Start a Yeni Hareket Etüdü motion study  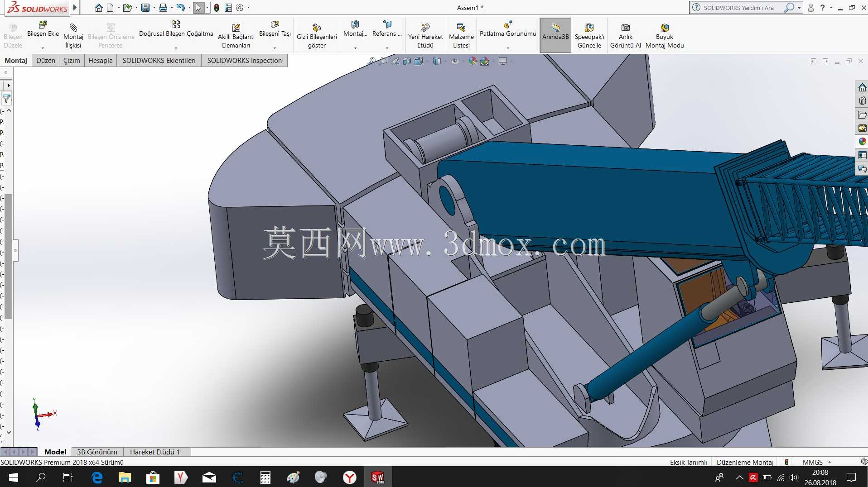(425, 35)
